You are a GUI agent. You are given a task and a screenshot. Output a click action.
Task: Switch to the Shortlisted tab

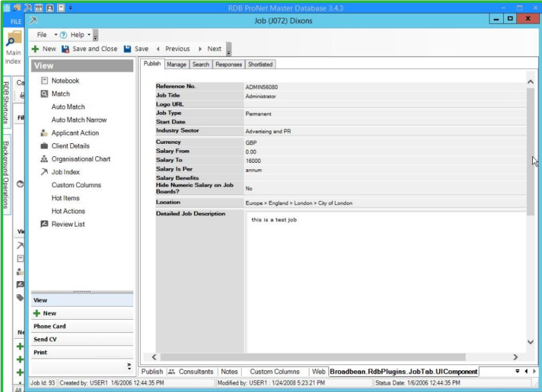click(x=260, y=64)
